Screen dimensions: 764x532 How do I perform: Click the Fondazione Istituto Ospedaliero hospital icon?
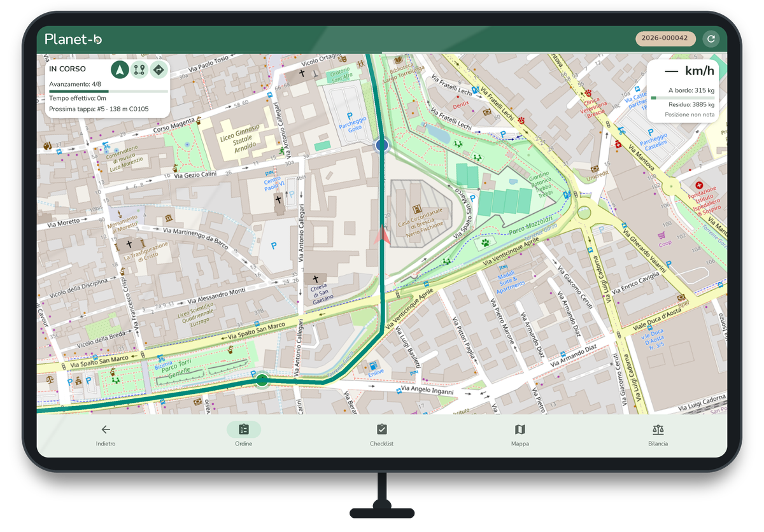coord(700,184)
